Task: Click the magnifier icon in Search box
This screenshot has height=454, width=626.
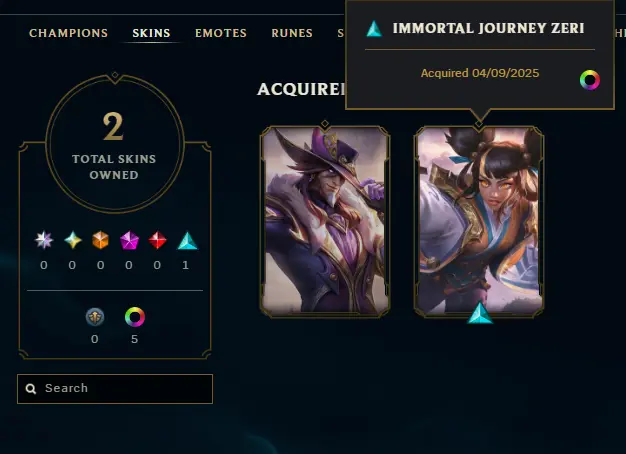Action: [x=31, y=389]
